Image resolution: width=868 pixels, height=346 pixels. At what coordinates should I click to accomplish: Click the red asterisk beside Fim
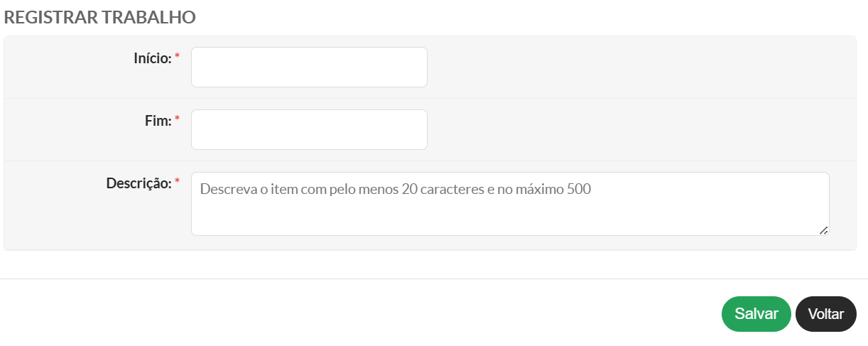tap(178, 119)
